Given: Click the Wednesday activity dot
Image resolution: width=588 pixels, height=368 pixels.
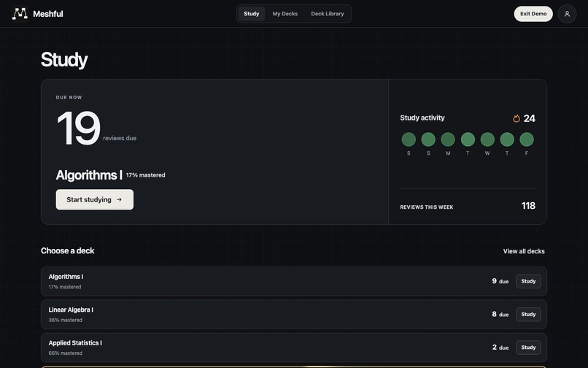Looking at the screenshot, I should tap(487, 139).
